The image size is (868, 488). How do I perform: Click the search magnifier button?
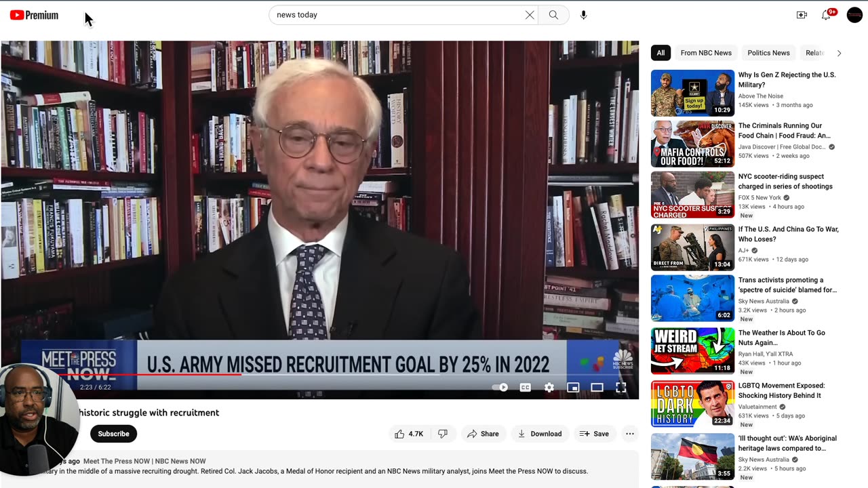tap(553, 15)
